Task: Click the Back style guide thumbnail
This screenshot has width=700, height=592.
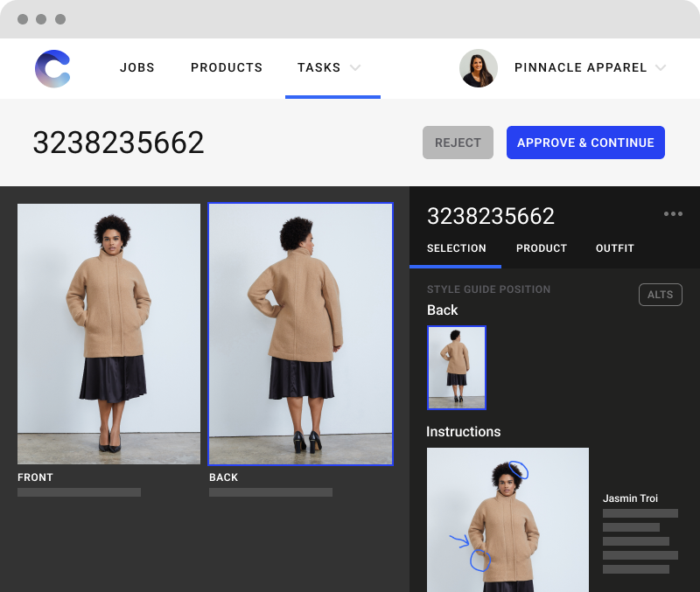Action: (x=457, y=367)
